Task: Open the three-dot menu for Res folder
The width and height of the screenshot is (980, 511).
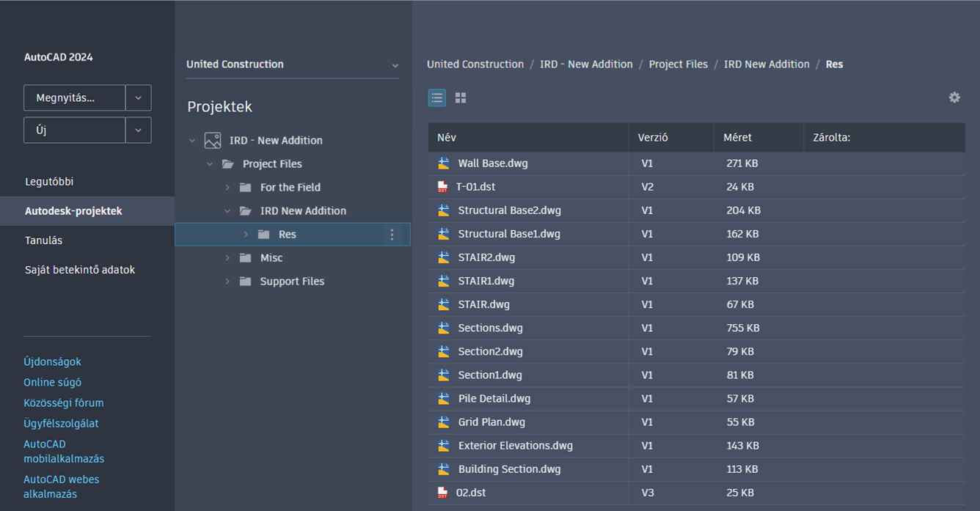Action: coord(392,235)
